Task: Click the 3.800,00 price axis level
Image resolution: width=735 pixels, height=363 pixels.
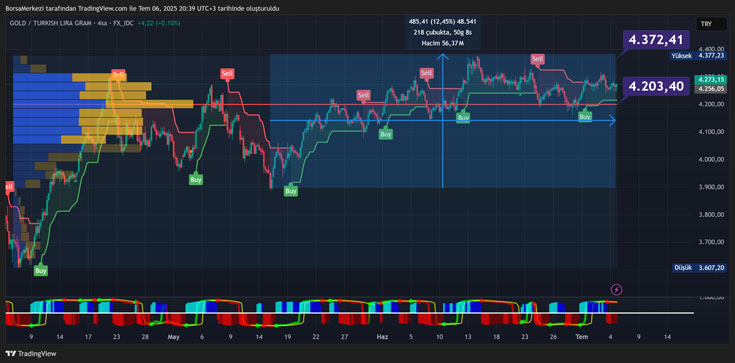Action: (711, 215)
